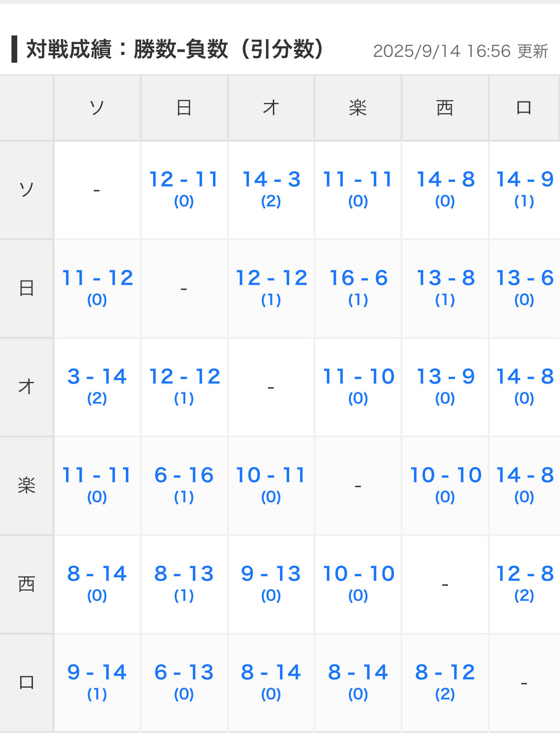This screenshot has width=560, height=738.
Task: Open オ row vs 楽 record 11 - 10
Action: 358,378
